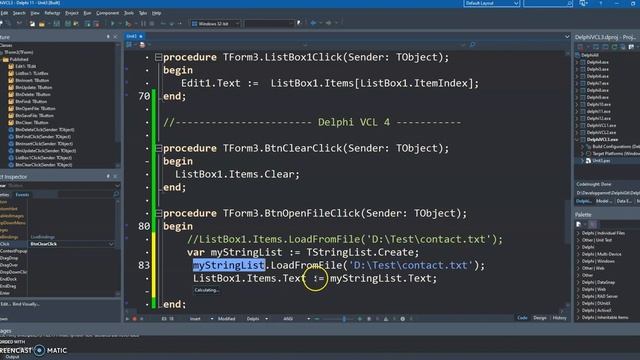Collapse the ListBox1Click procedure fold
This screenshot has width=640, height=360.
[158, 57]
